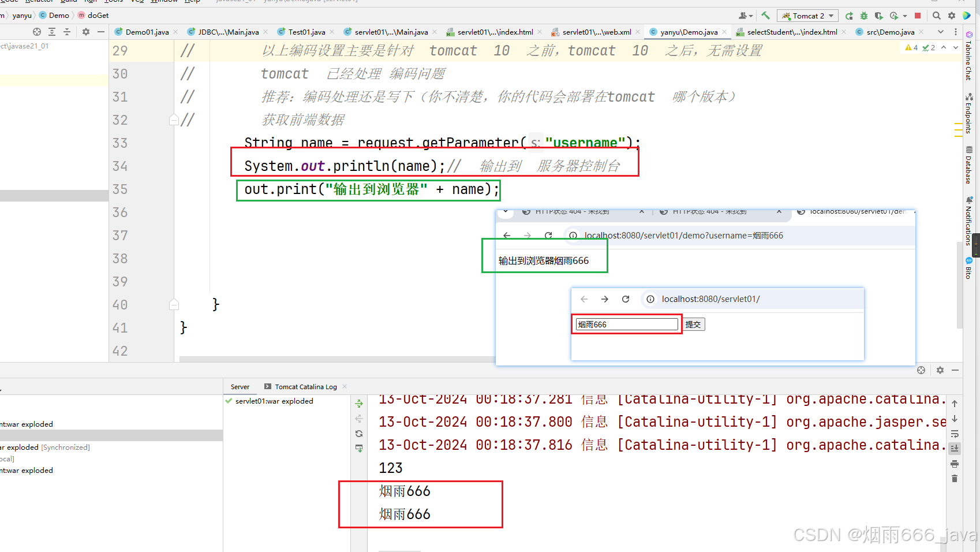Viewport: 980px width, 552px height.
Task: Open the editor tabs more-options menu
Action: 956,32
